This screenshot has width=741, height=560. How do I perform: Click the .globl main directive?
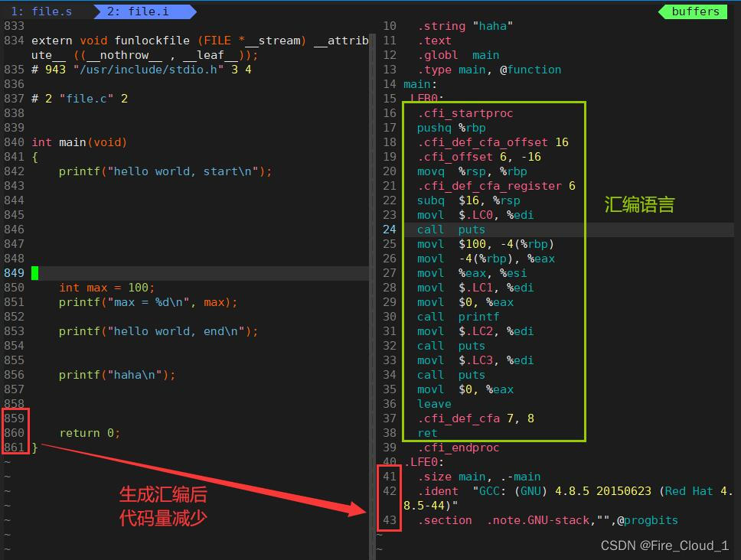pos(458,55)
